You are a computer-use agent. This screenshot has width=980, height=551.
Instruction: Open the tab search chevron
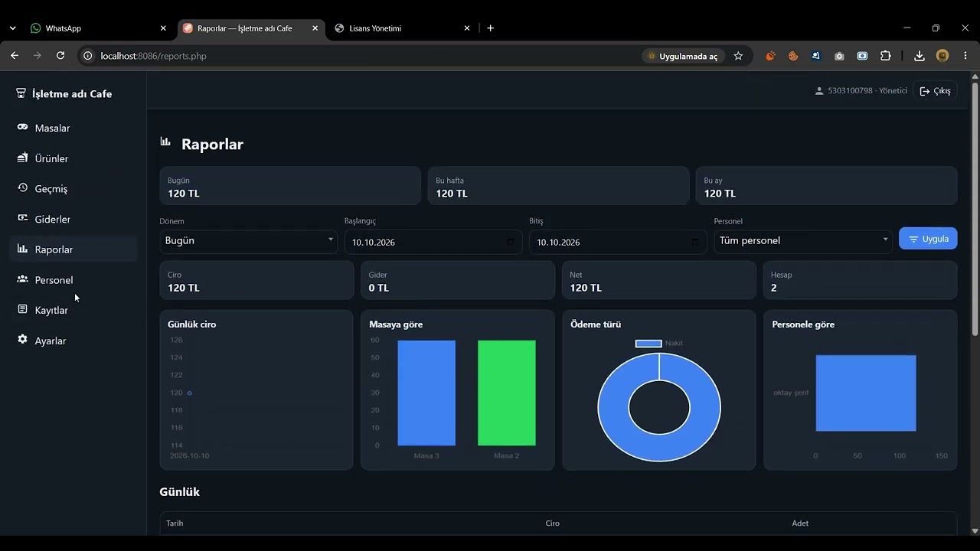[13, 28]
